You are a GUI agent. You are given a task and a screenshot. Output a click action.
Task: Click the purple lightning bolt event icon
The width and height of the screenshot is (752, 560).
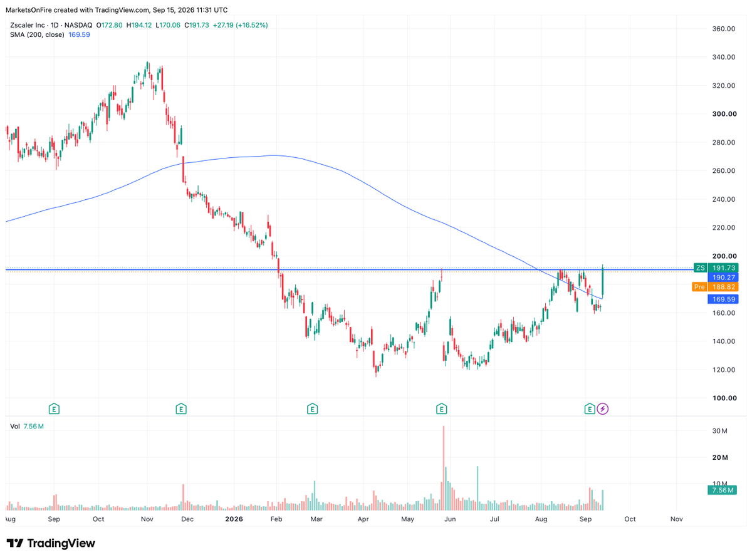603,409
